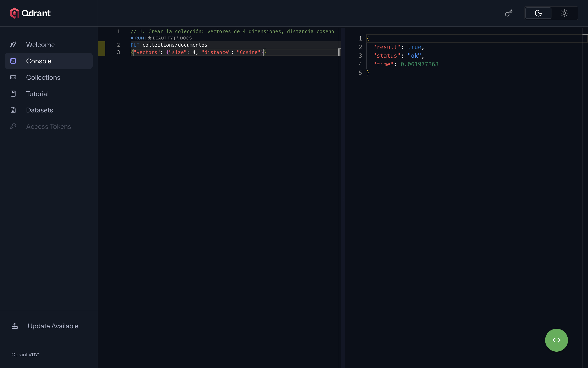
Task: Click the comment on editor line 1
Action: [232, 31]
